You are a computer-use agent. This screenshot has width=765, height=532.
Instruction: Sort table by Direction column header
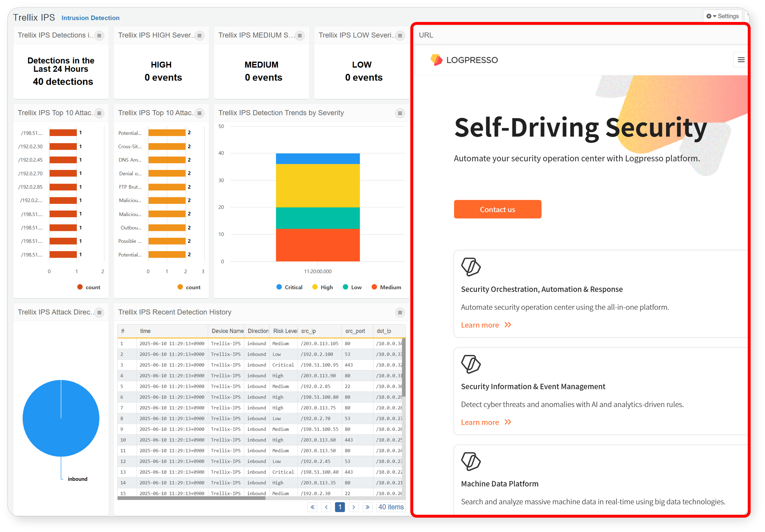coord(257,331)
